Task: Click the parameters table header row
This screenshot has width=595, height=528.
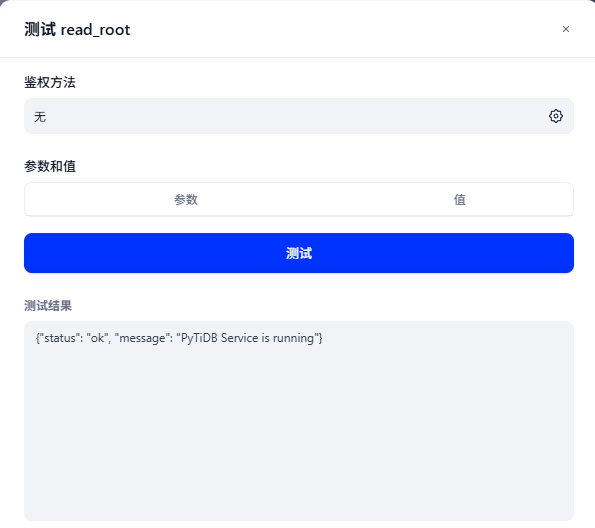Action: point(299,199)
